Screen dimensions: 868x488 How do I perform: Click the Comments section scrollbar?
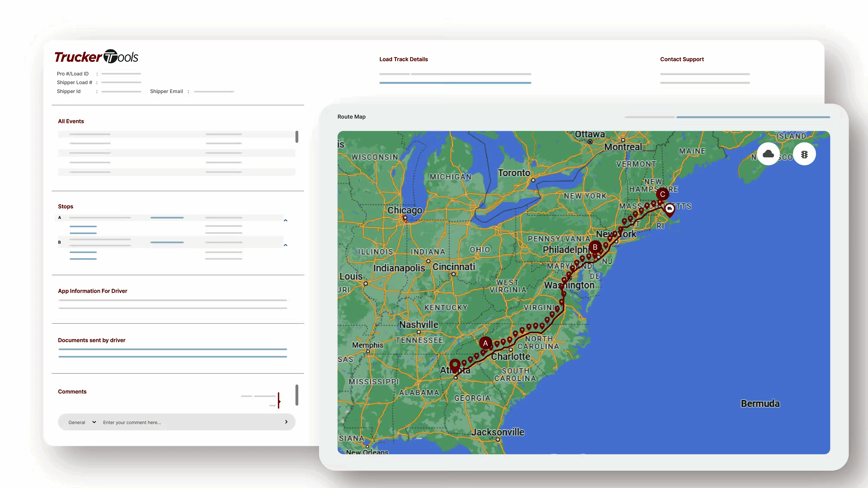297,395
